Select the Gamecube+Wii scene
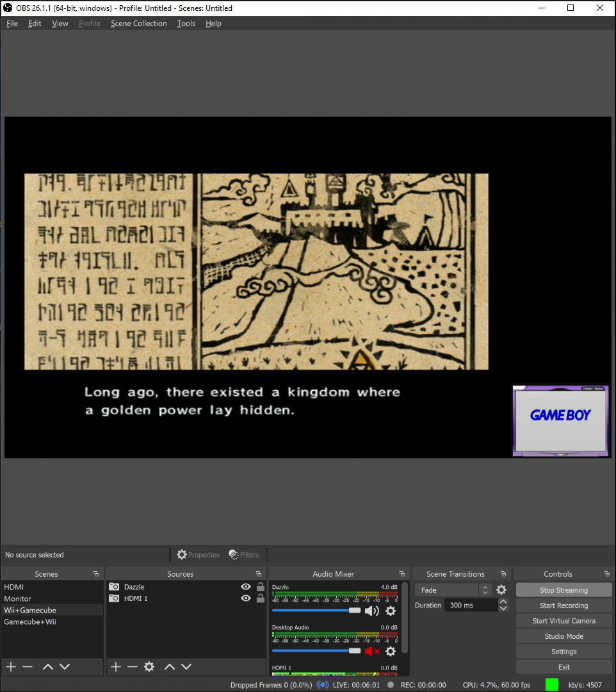The image size is (616, 692). (x=52, y=622)
